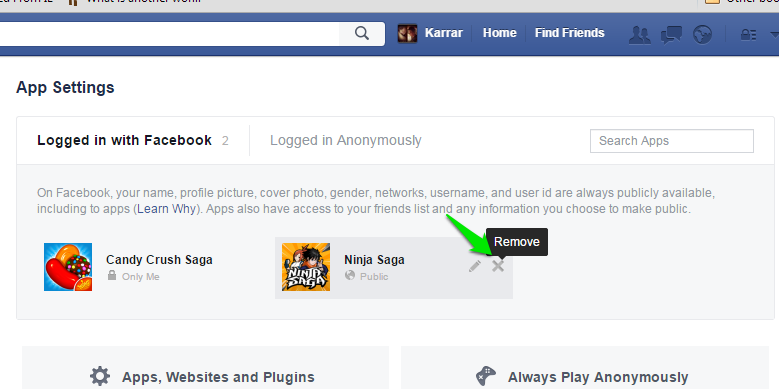Open the Candy Crush Saga app icon
The height and width of the screenshot is (389, 779).
click(x=68, y=267)
